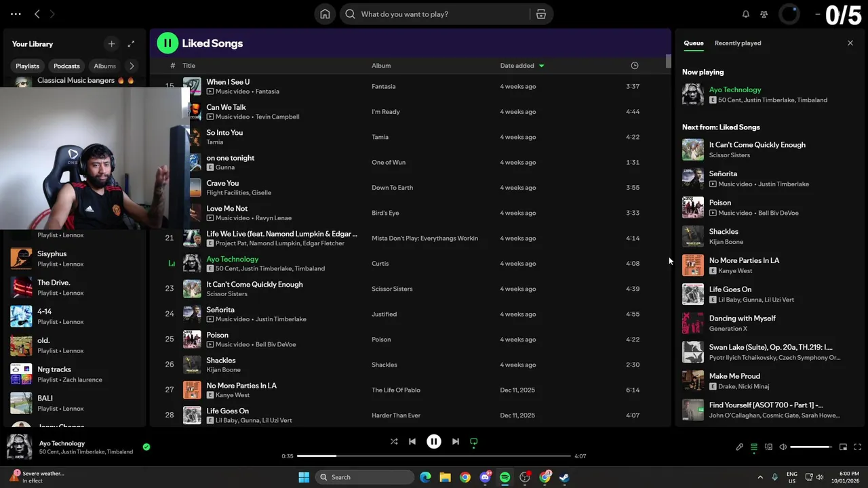Image resolution: width=868 pixels, height=488 pixels.
Task: Show more library filters with the chevron
Action: [132, 66]
